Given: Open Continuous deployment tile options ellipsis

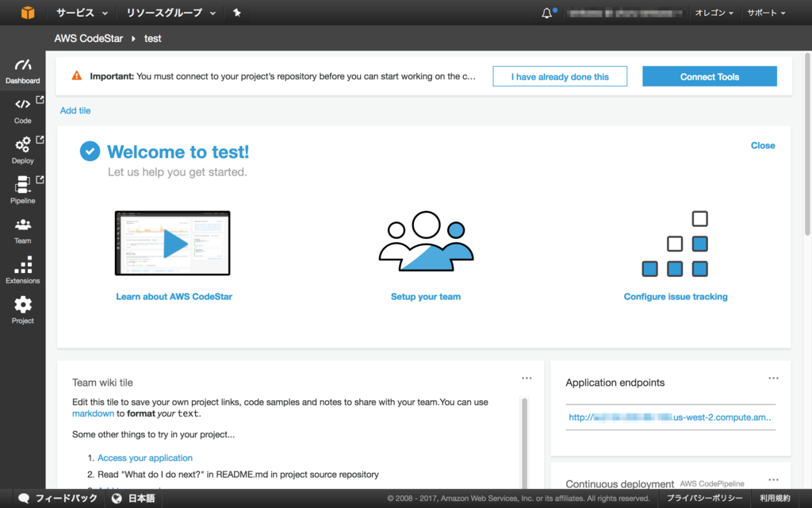Looking at the screenshot, I should pyautogui.click(x=773, y=480).
